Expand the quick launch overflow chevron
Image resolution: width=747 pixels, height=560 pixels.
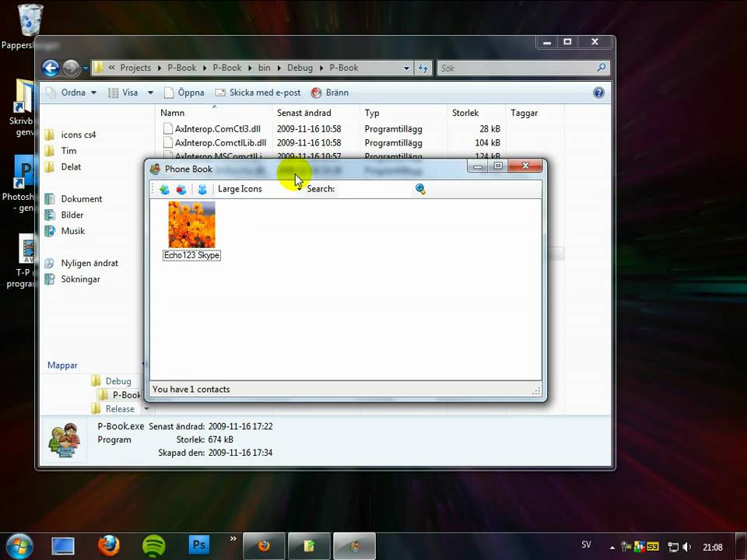233,538
